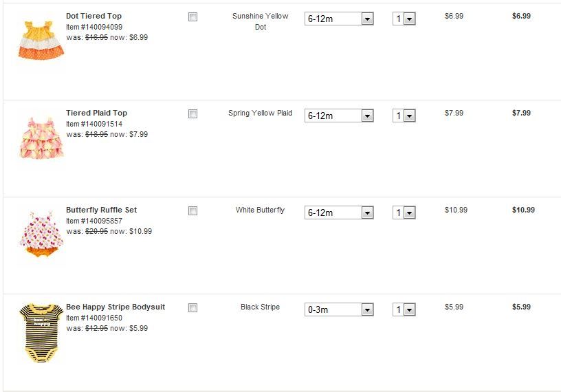Open the Dot Tiered Top product link
Image resolution: width=561 pixels, height=392 pixels.
point(93,16)
